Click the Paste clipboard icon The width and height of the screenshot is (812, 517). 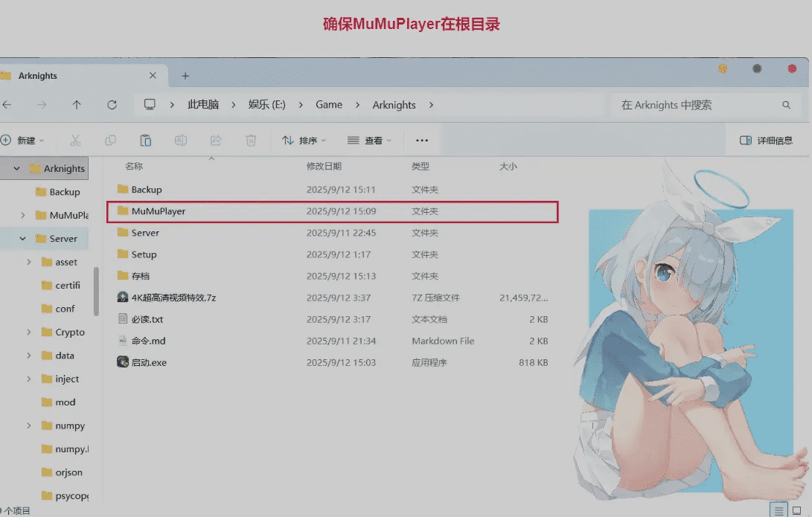146,141
